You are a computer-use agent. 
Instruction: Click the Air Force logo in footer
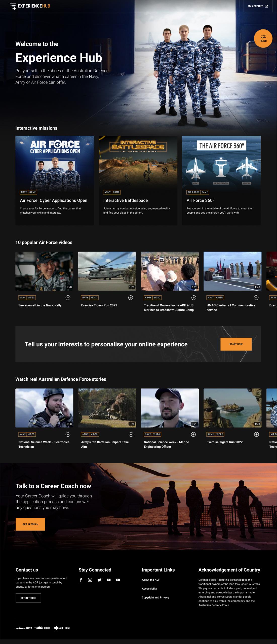point(61,628)
